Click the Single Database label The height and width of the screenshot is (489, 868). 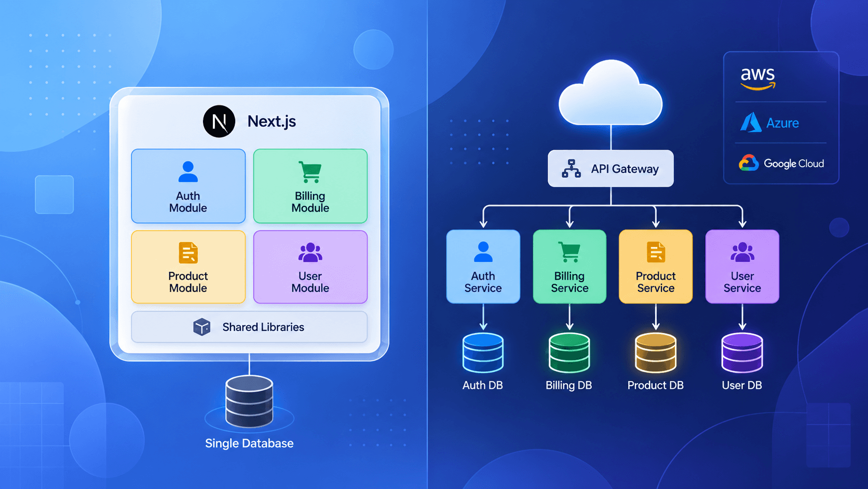pyautogui.click(x=249, y=443)
